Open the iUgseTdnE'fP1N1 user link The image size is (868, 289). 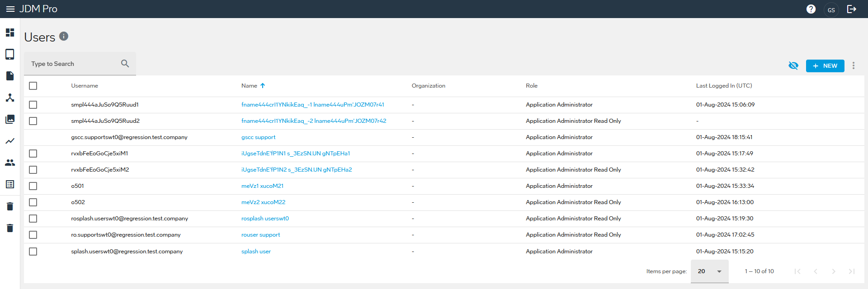296,154
